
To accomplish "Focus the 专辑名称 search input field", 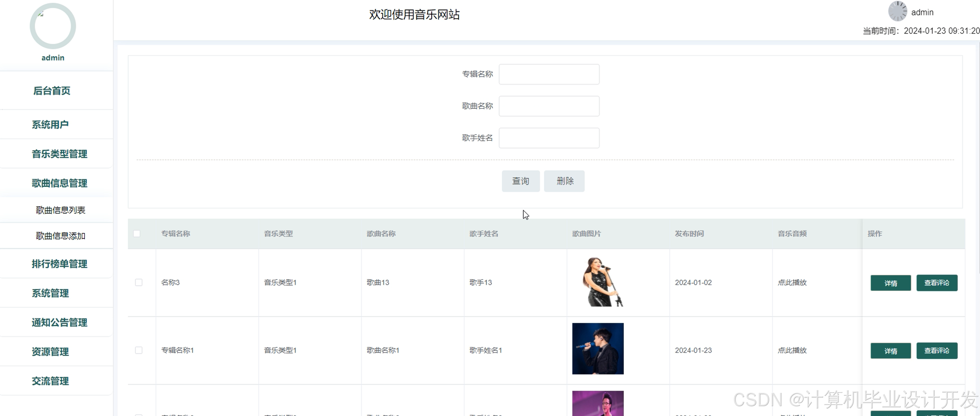I will click(549, 74).
